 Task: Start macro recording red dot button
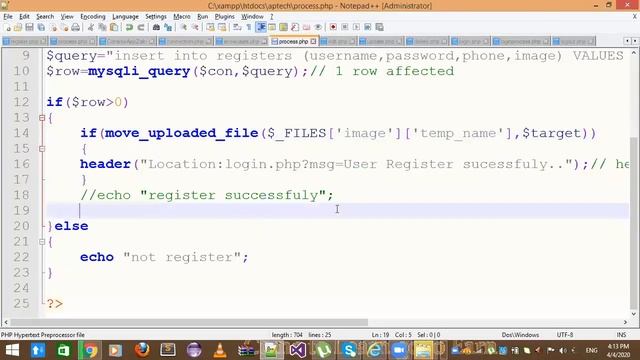click(333, 27)
